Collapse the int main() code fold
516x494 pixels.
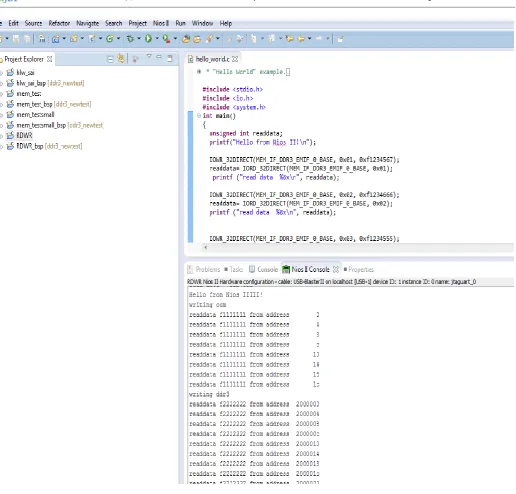[x=199, y=116]
